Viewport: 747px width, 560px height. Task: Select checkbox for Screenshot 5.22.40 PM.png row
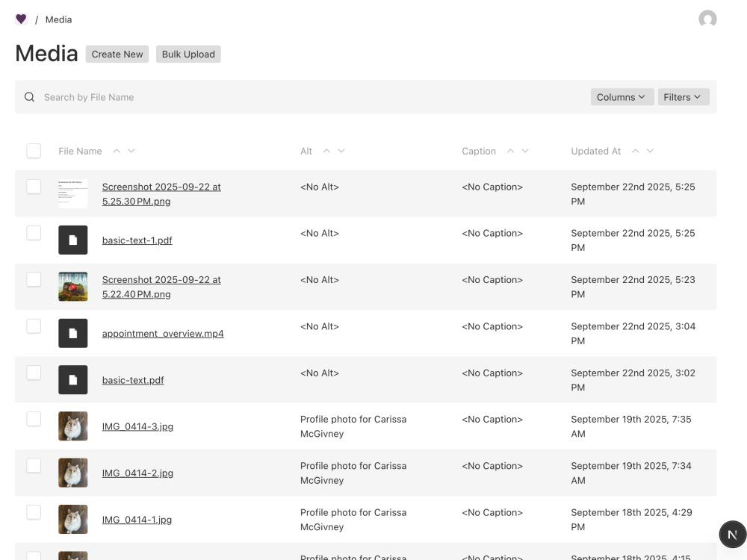point(34,279)
